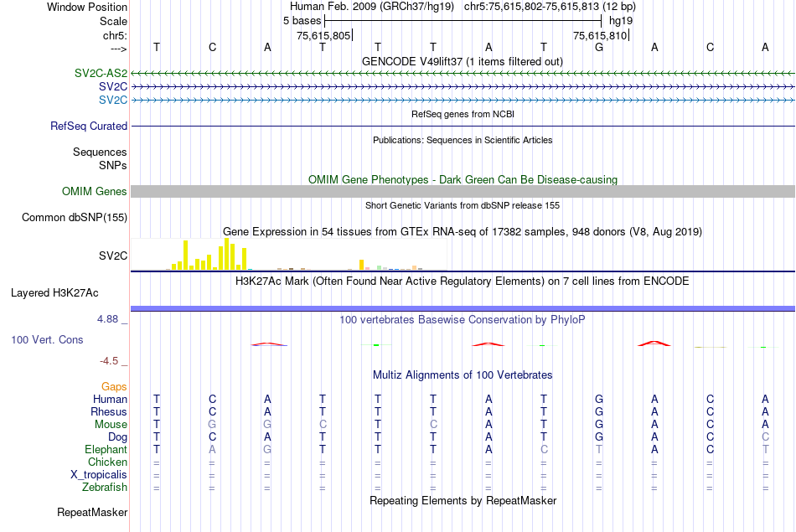796x532 pixels.
Task: Click the PhyloP upper limit value 4.88
Action: click(x=107, y=319)
